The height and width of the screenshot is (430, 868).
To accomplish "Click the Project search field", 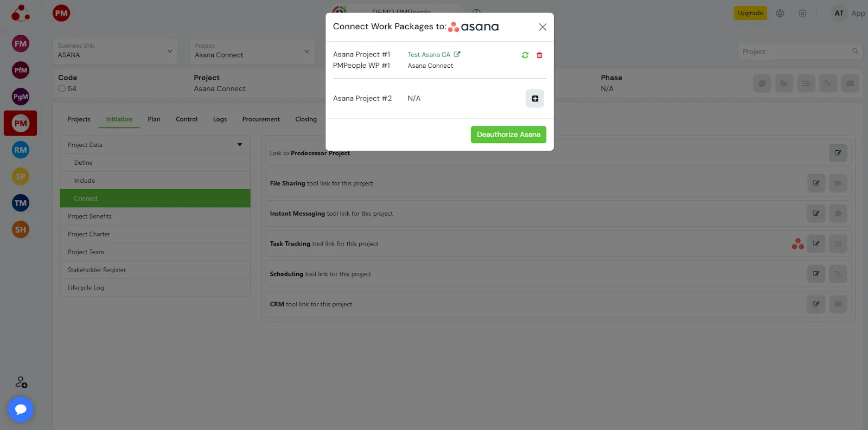I will click(x=796, y=52).
